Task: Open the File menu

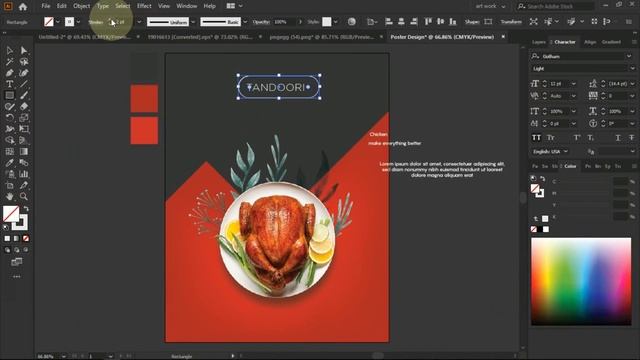Action: (x=46, y=6)
